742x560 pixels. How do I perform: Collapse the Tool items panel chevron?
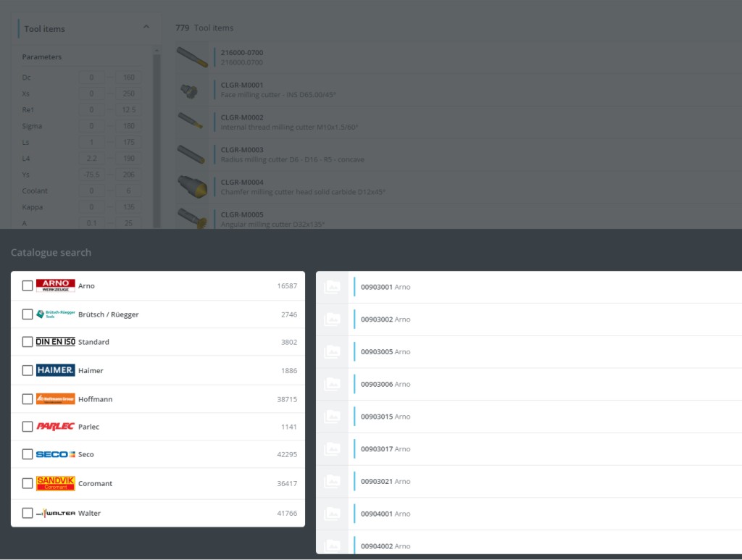coord(146,27)
